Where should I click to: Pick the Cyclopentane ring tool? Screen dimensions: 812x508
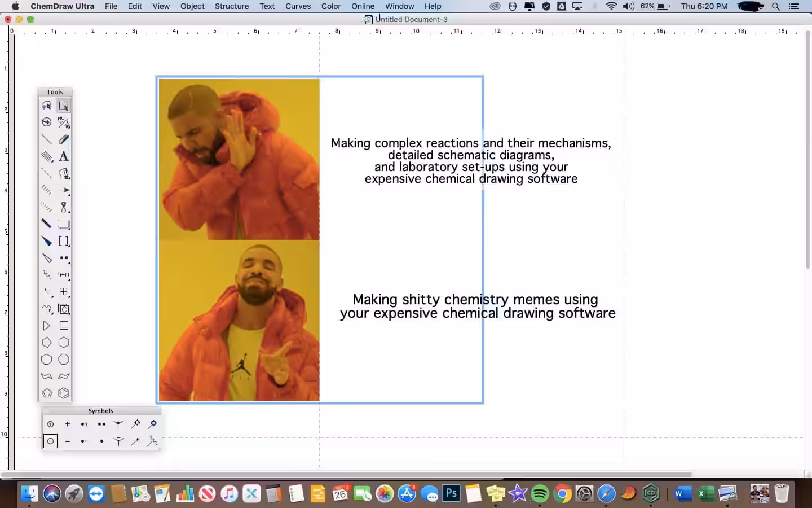(47, 343)
